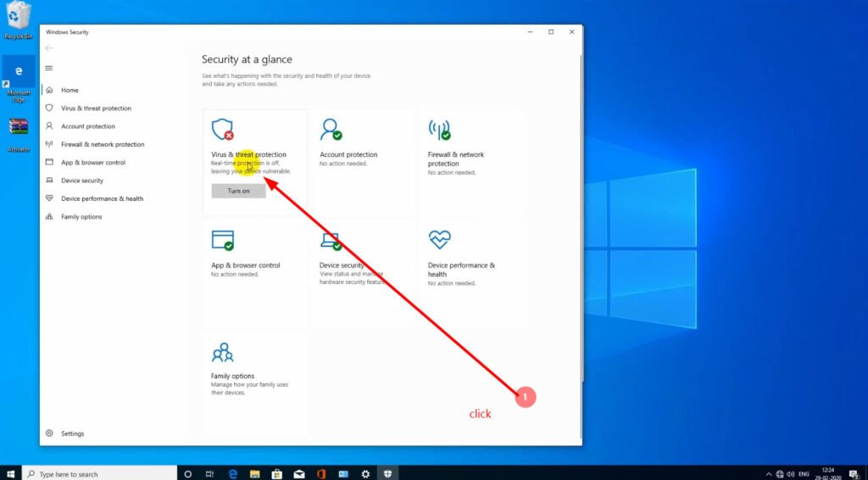
Task: Select Device performance & health in sidebar
Action: [x=102, y=198]
